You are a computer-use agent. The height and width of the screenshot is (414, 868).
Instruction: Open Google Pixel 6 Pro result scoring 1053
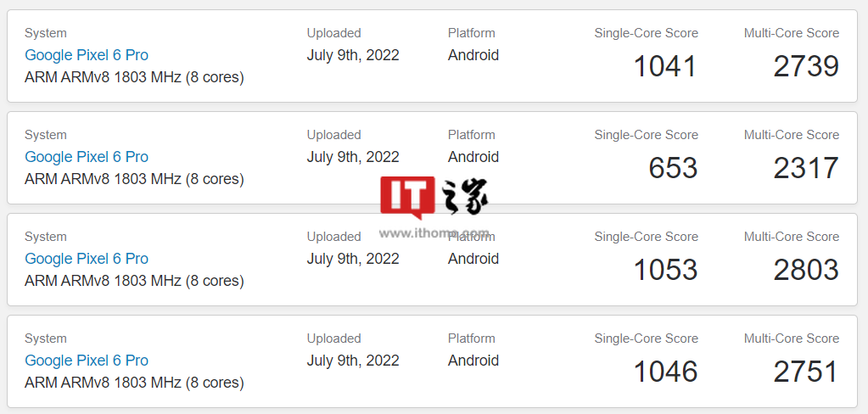tap(87, 259)
